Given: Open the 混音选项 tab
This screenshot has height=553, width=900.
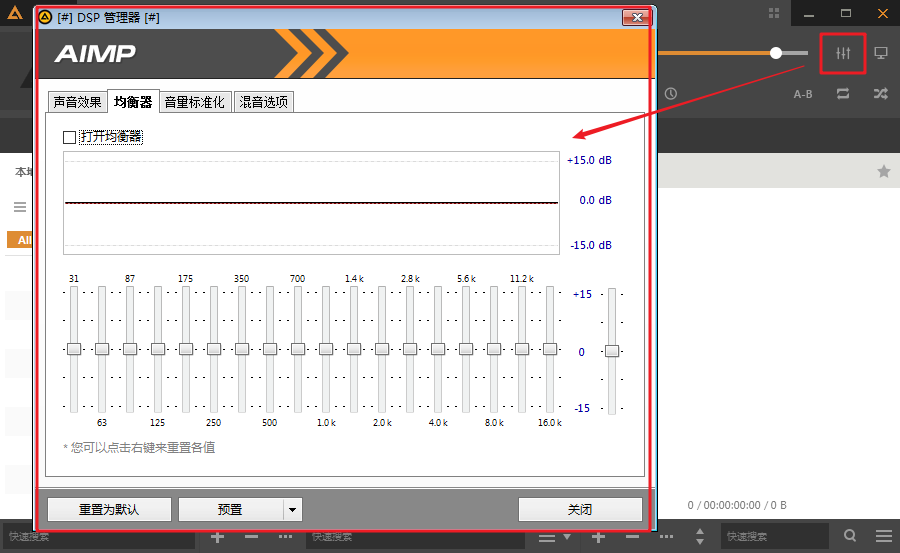Looking at the screenshot, I should (263, 102).
